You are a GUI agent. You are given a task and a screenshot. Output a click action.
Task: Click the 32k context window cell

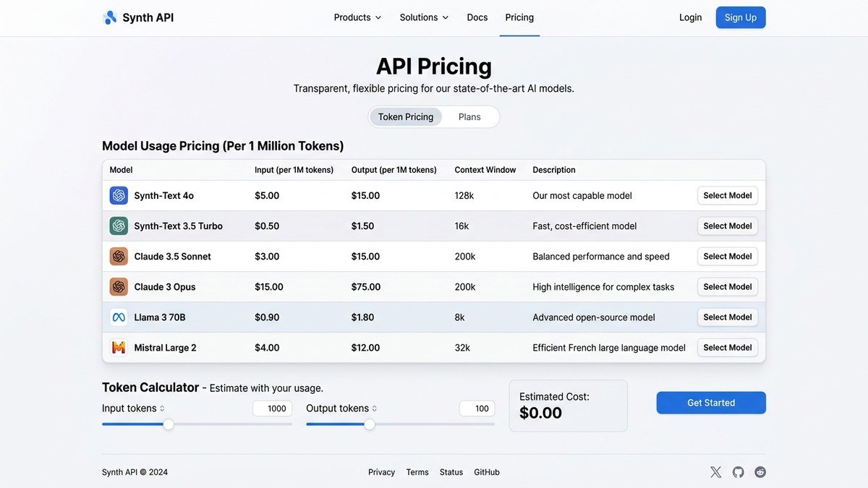tap(462, 348)
